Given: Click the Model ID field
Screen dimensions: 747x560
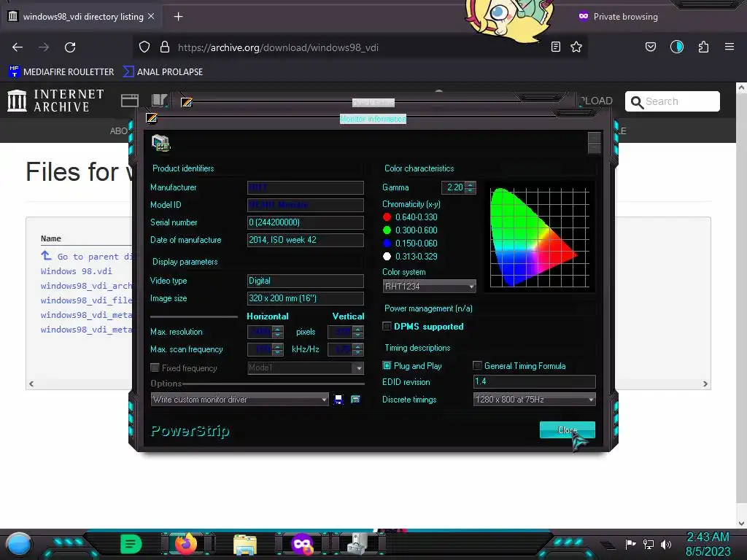Looking at the screenshot, I should coord(306,205).
